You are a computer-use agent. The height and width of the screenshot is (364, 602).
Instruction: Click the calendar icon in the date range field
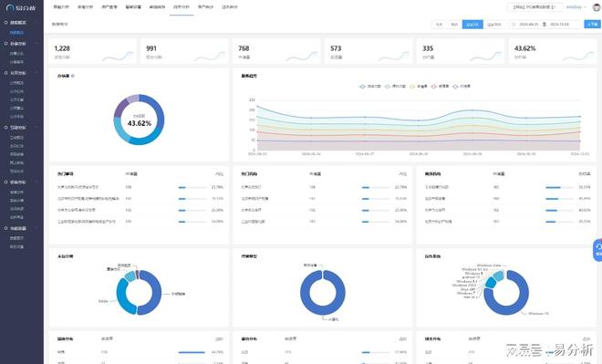(x=514, y=25)
